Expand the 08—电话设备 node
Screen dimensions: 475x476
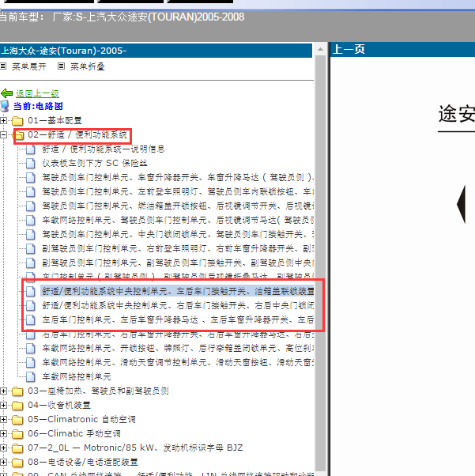tap(3, 462)
